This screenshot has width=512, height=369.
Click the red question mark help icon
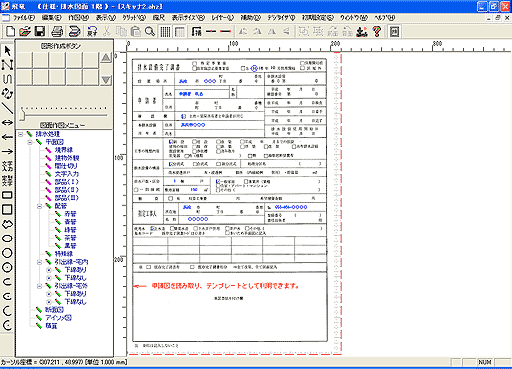click(x=377, y=32)
